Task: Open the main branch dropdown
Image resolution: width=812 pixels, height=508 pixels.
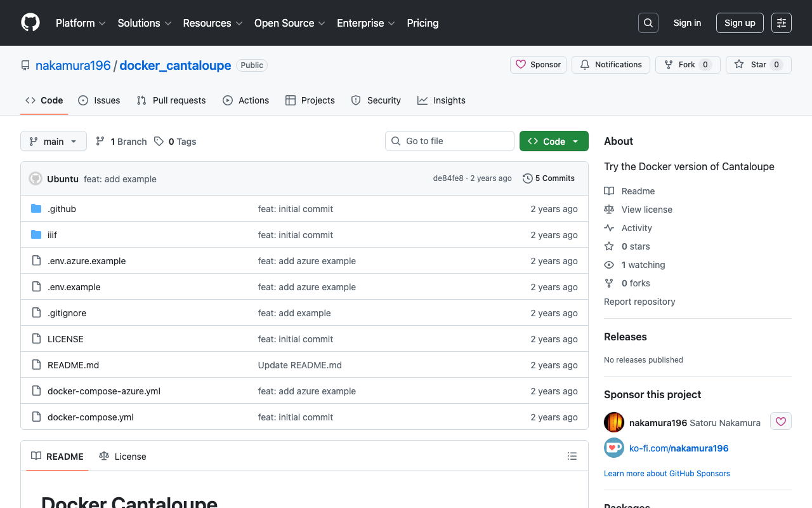Action: pos(53,141)
